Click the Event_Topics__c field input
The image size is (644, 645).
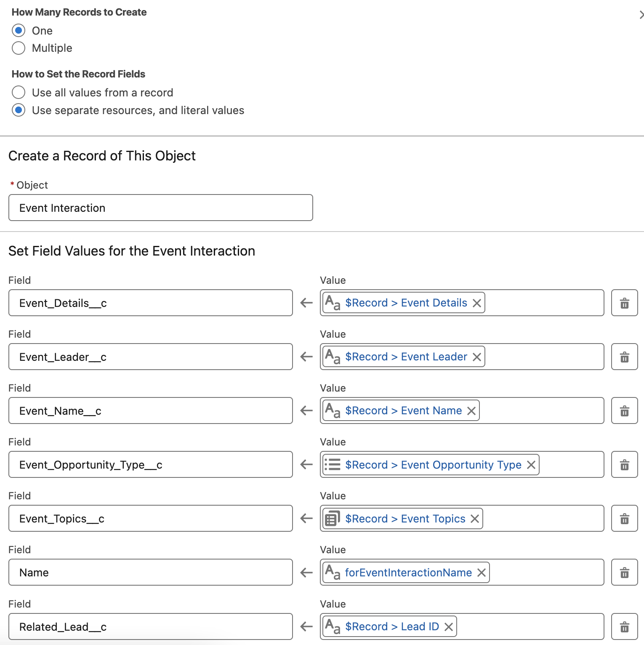click(x=150, y=518)
